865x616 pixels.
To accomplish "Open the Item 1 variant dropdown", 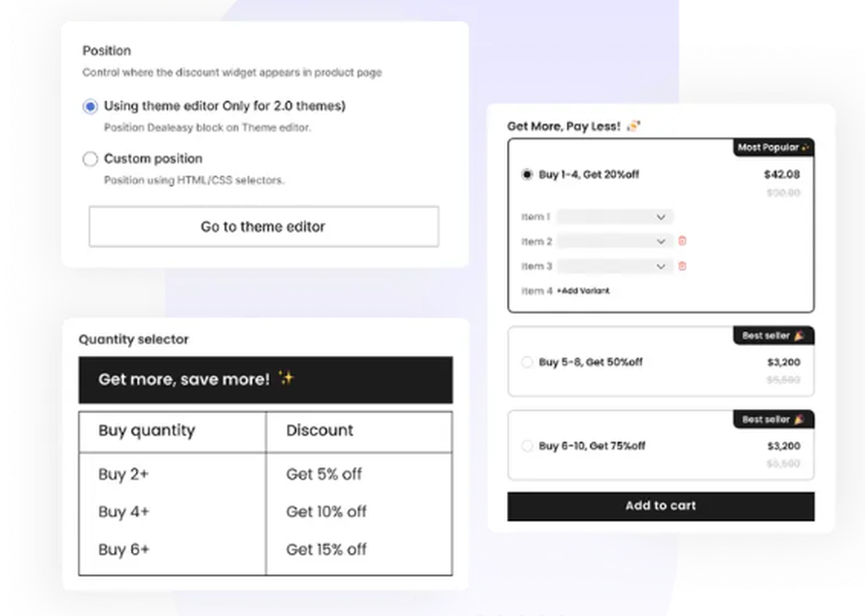I will [614, 216].
